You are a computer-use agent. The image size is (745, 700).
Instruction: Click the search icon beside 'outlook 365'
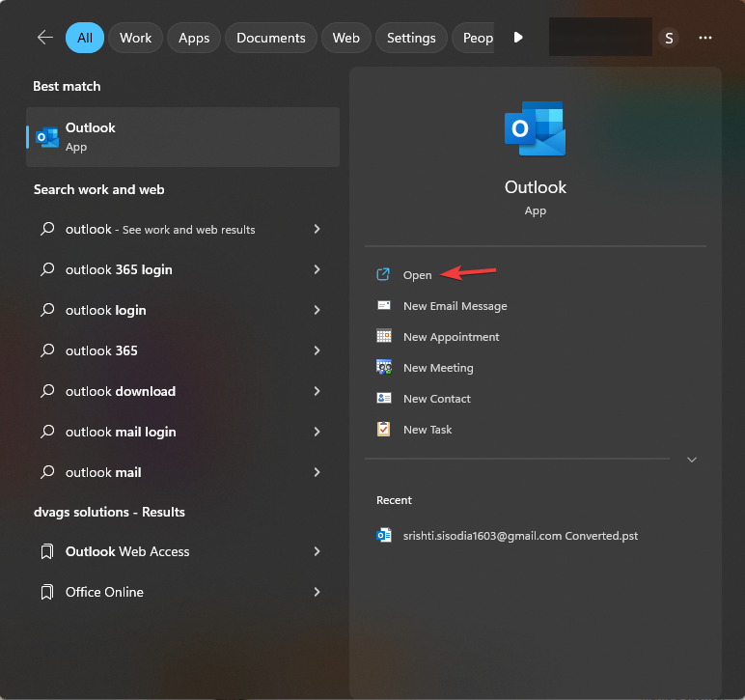click(x=47, y=350)
